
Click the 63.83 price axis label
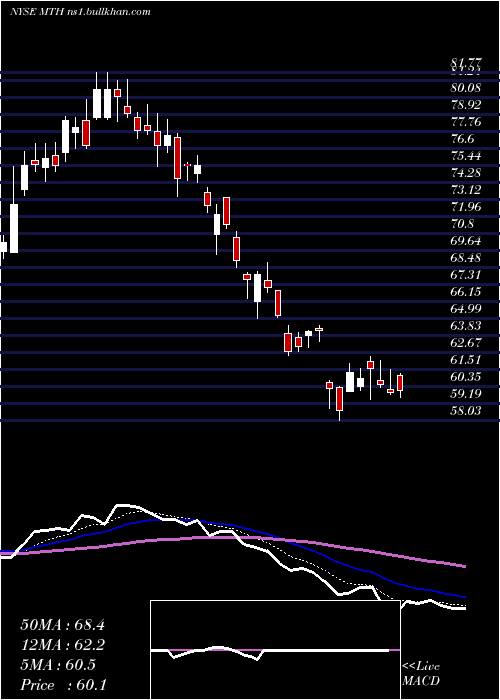pyautogui.click(x=466, y=325)
